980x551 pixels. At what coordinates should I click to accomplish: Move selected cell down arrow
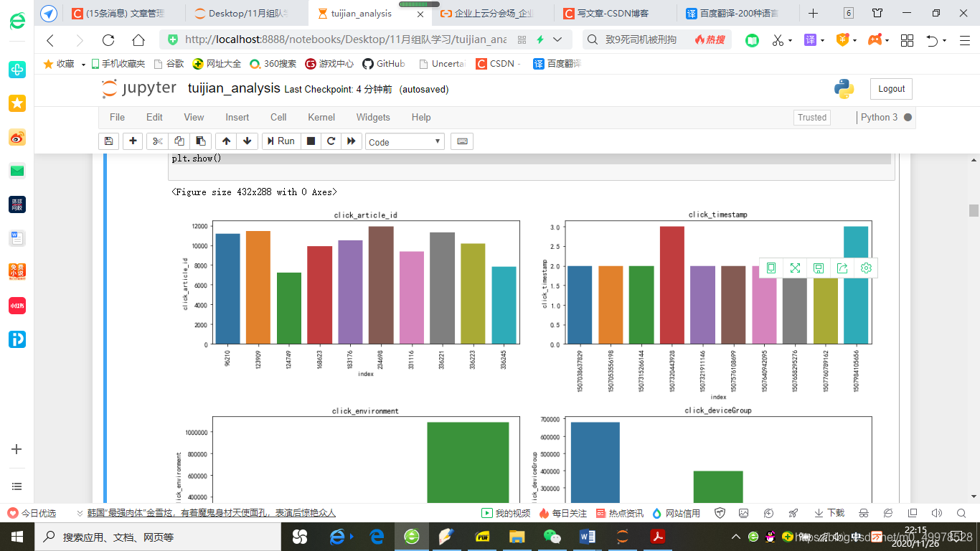point(248,141)
